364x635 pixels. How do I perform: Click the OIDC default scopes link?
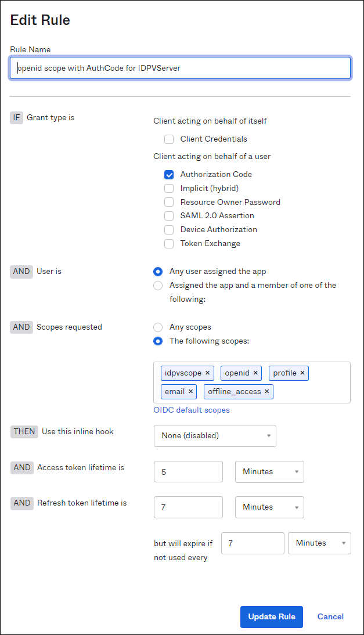192,410
